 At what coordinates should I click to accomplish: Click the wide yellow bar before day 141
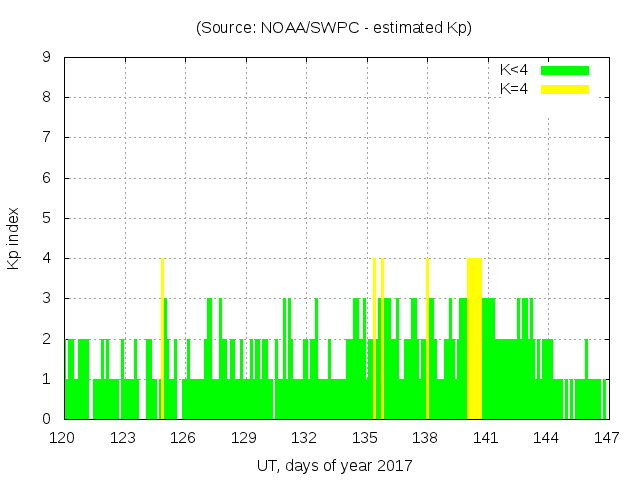pos(474,340)
